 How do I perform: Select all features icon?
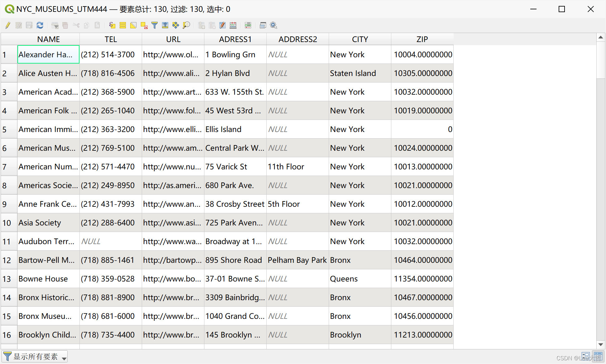(123, 25)
